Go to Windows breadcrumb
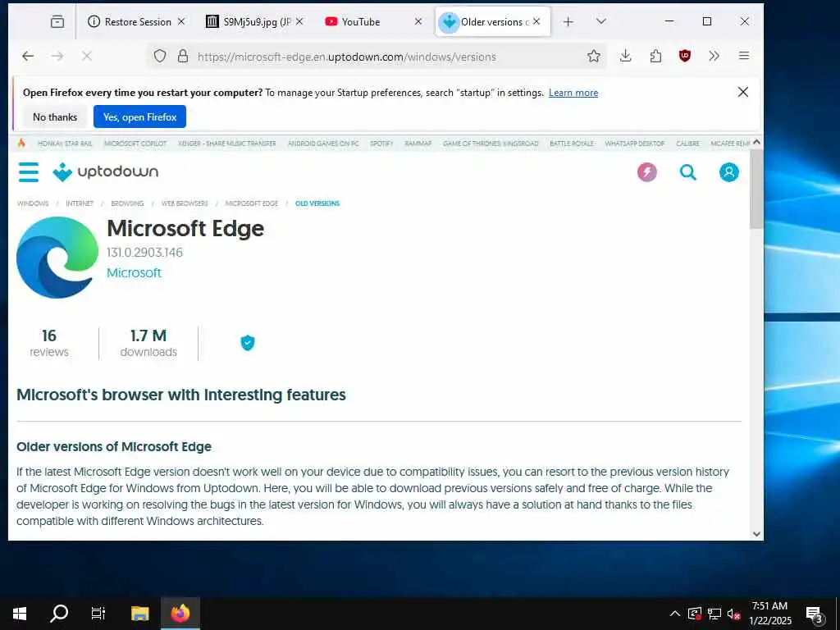Screen dimensions: 840x630 pyautogui.click(x=33, y=203)
